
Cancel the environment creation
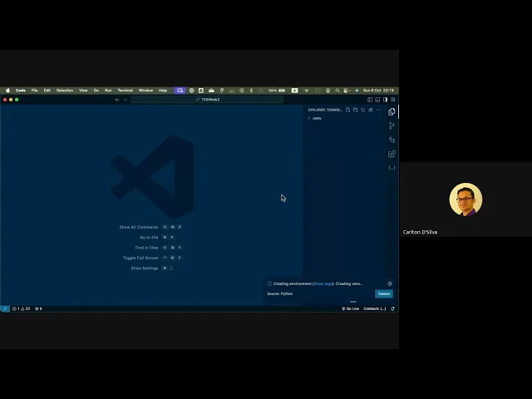(x=384, y=293)
